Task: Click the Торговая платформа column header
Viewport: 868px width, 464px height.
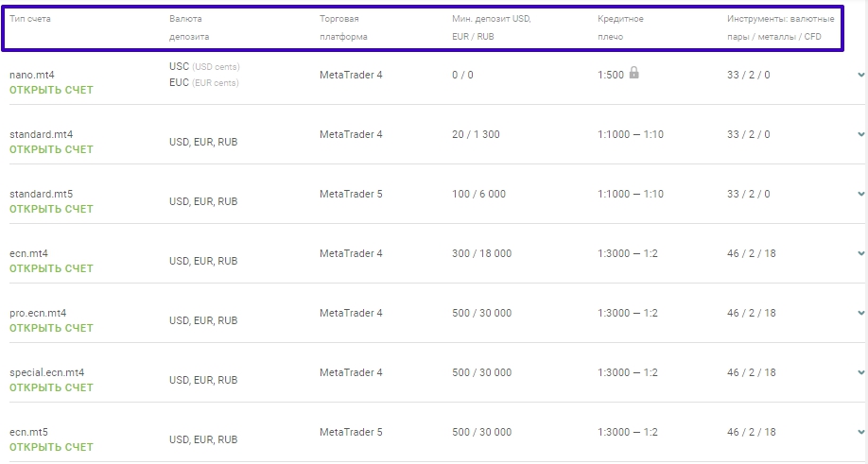Action: [x=343, y=27]
